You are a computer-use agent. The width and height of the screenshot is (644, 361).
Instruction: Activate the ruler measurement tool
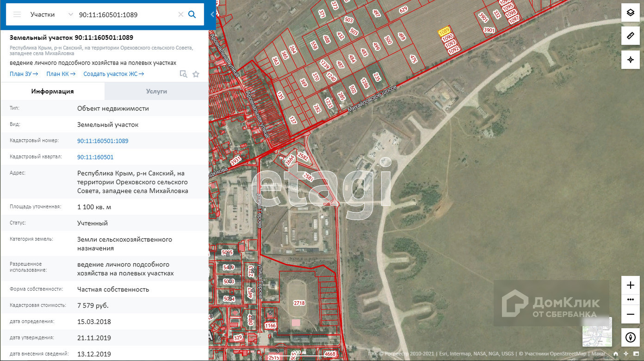[x=630, y=36]
